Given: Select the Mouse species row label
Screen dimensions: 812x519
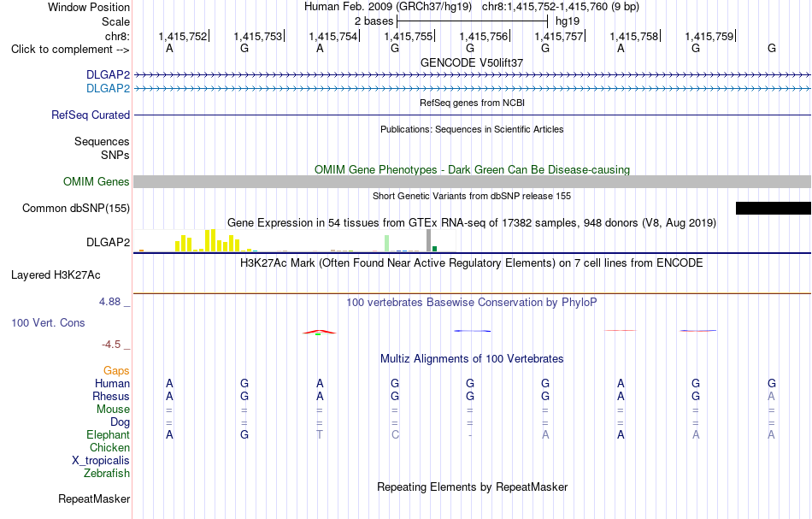Looking at the screenshot, I should [x=113, y=410].
